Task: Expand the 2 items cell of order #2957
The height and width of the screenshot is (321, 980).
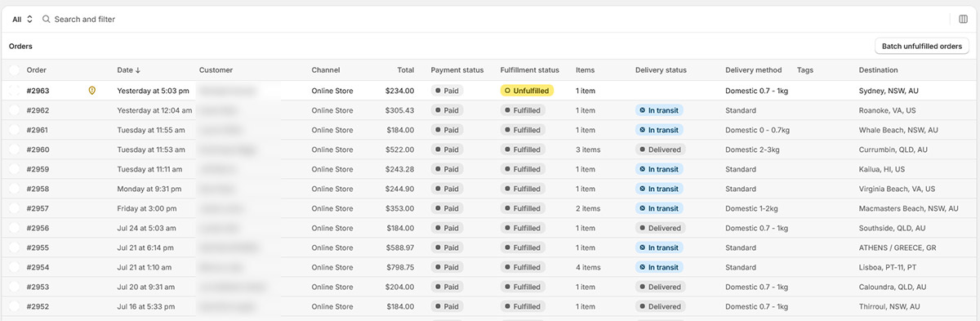Action: pos(588,208)
